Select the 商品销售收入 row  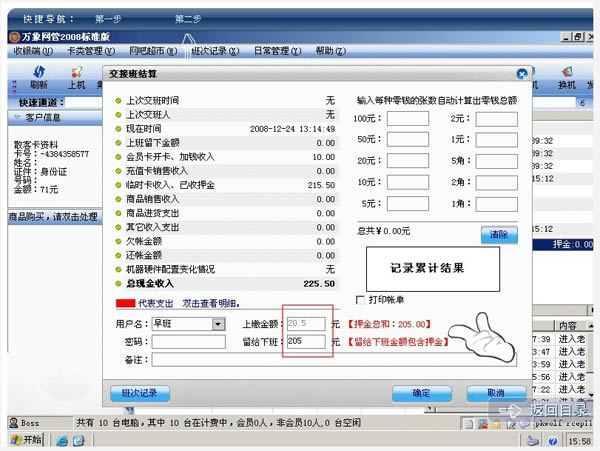pos(225,199)
